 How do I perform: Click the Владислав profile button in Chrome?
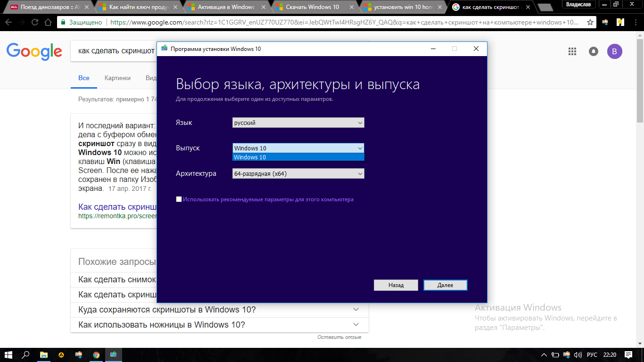[578, 4]
